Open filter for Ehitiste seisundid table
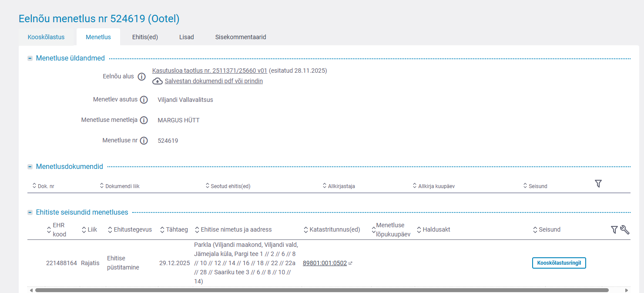This screenshot has height=293, width=644. [x=614, y=230]
